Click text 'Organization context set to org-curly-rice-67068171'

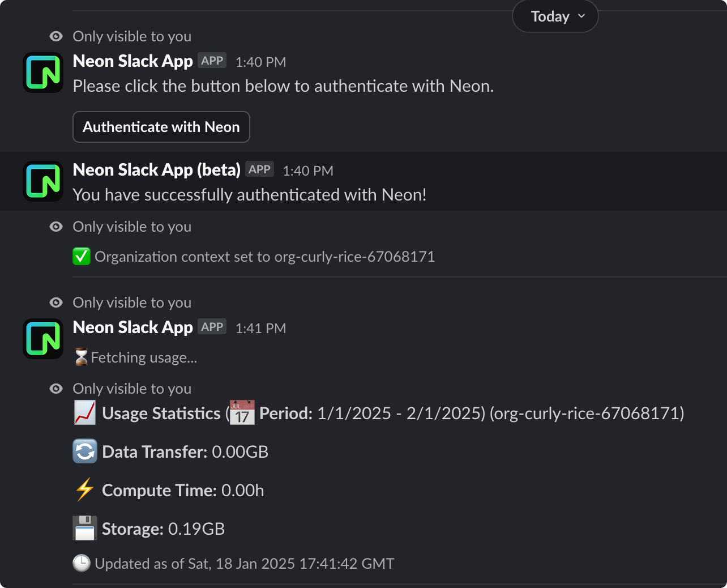(265, 257)
